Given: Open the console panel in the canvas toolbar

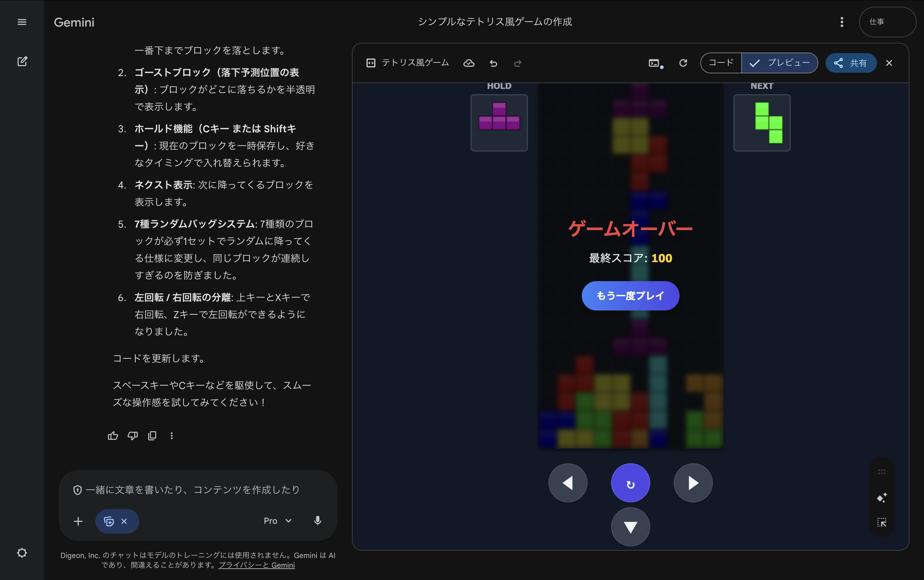Looking at the screenshot, I should click(654, 63).
